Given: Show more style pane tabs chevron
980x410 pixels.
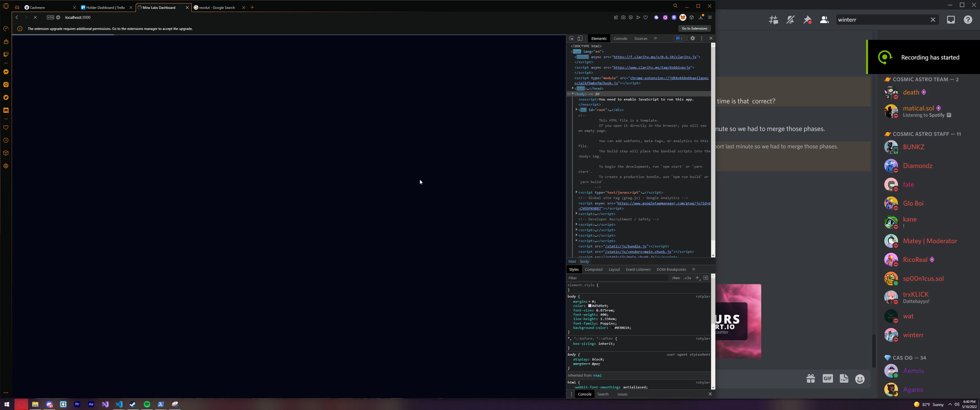Looking at the screenshot, I should pos(693,270).
